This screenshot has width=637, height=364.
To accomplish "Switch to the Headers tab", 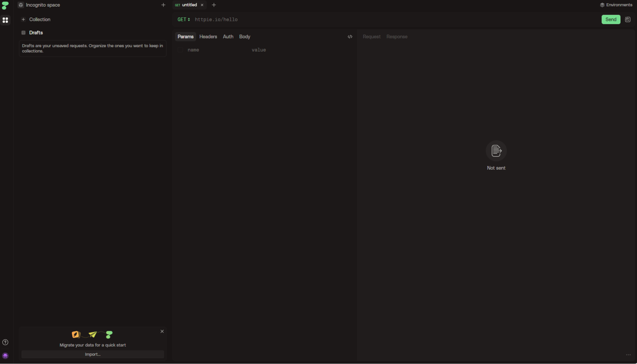I will pos(208,36).
